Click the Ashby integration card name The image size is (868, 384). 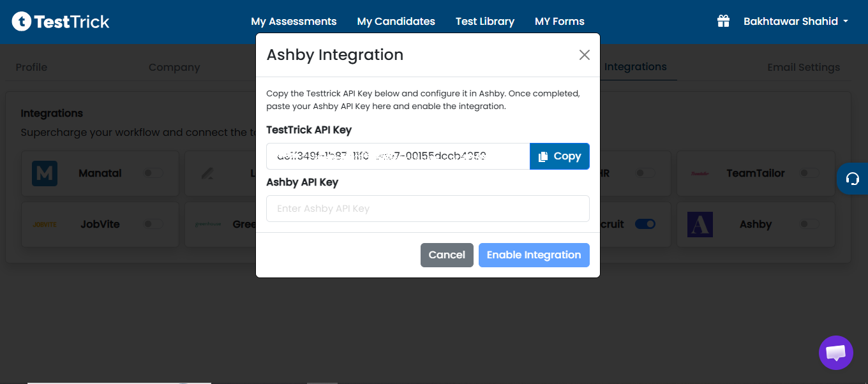(x=756, y=225)
